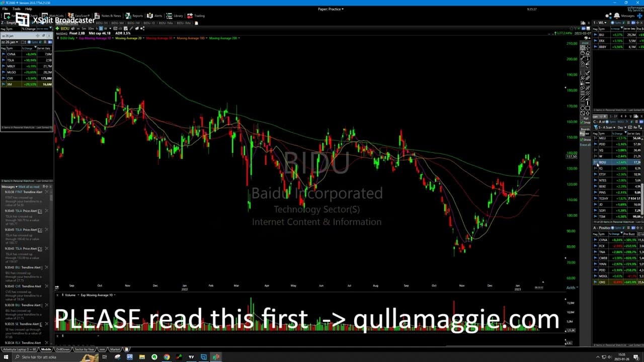This screenshot has height=362, width=644.
Task: Select the BIDU-1W chart tab
Action: coord(133,23)
